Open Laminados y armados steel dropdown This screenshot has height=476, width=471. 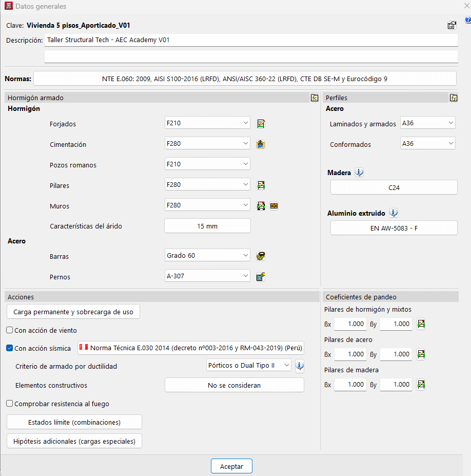[x=427, y=123]
